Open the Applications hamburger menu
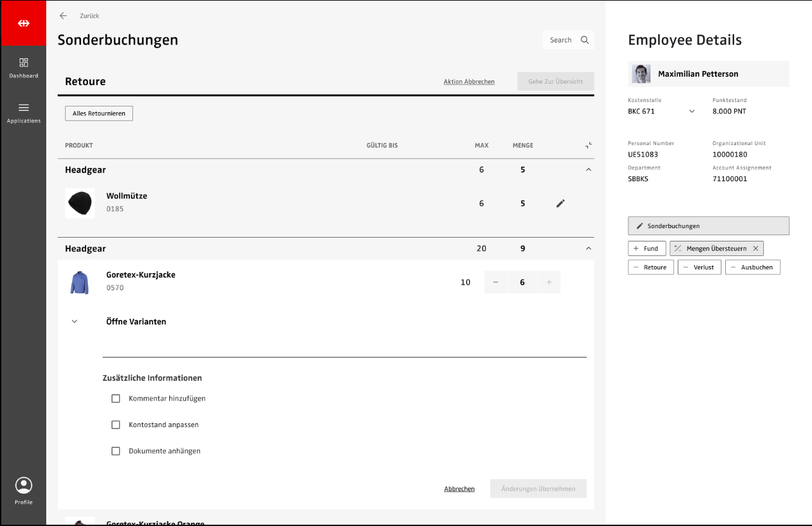This screenshot has width=812, height=526. coord(23,112)
